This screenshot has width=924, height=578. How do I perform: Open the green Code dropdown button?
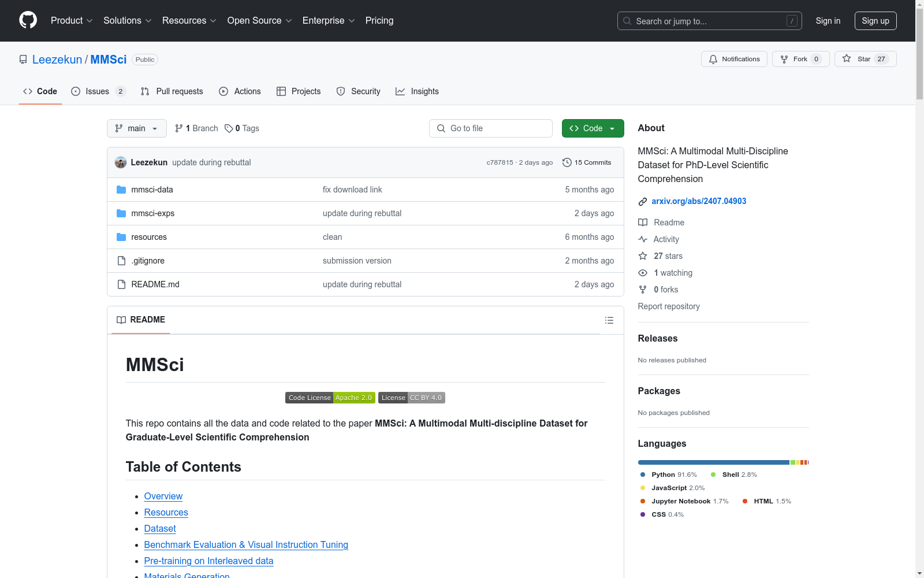[593, 128]
